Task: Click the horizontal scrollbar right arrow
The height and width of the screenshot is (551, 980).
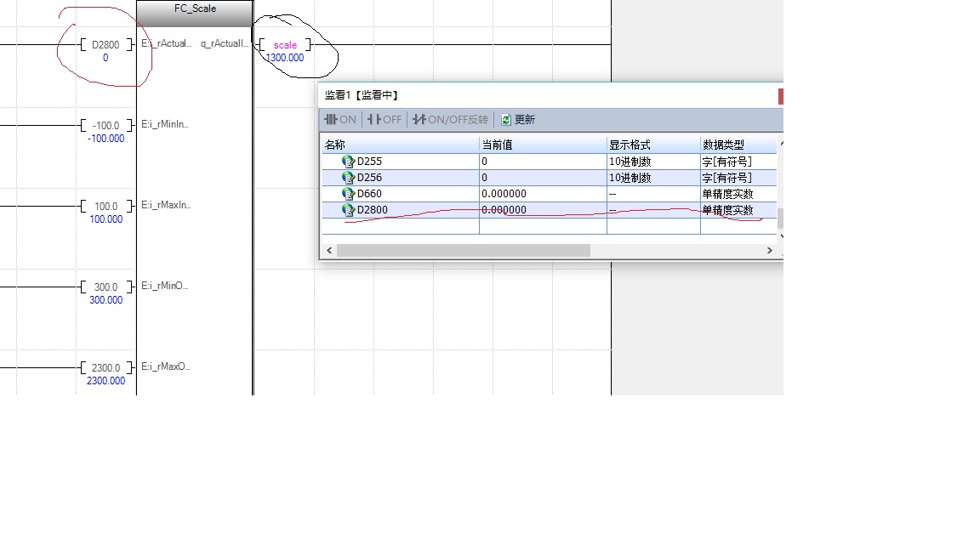Action: 769,250
